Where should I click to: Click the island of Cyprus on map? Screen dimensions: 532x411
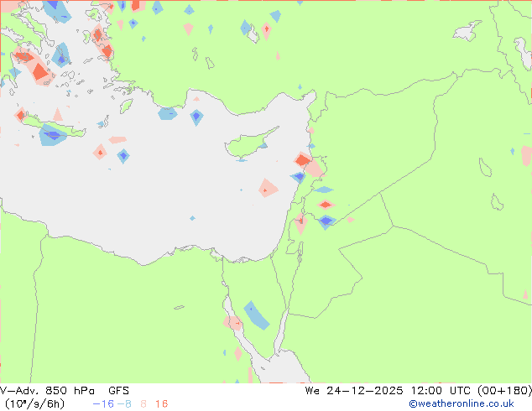[x=249, y=143]
